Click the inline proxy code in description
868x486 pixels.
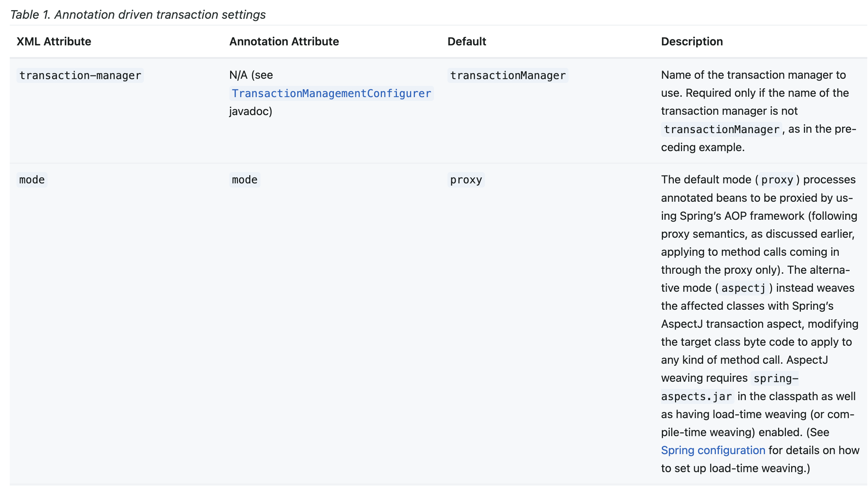[x=777, y=180]
